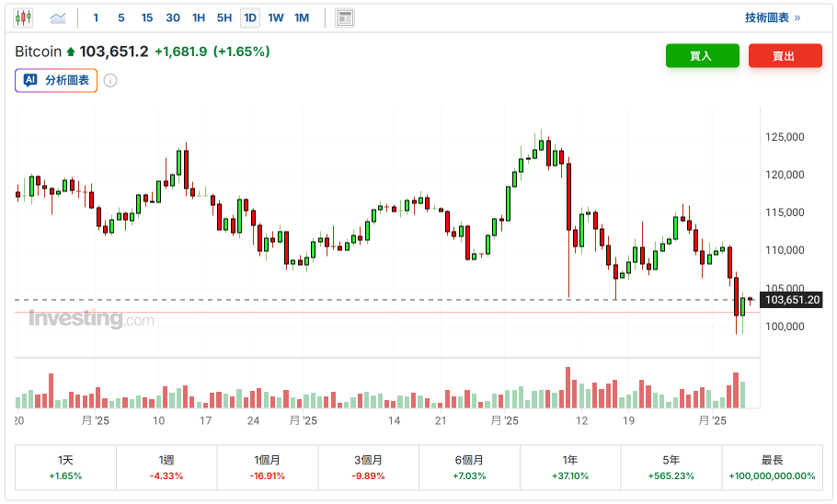Viewport: 837px width, 504px height.
Task: Open the 技術圖表 link
Action: [x=772, y=17]
